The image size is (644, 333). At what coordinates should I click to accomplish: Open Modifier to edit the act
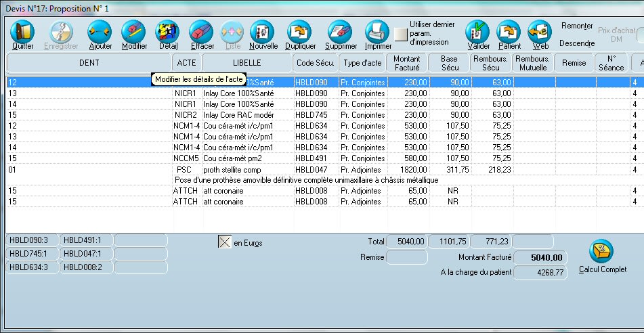coord(134,32)
